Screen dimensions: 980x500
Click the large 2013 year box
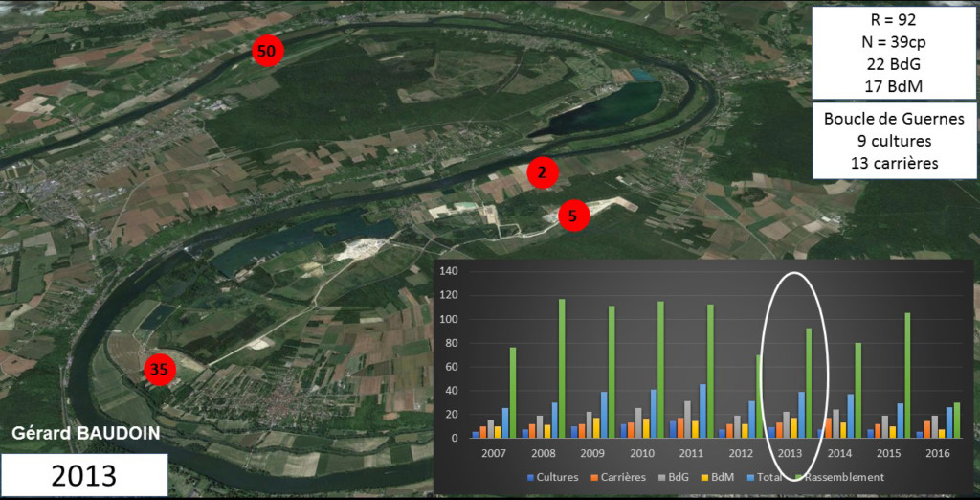tap(84, 476)
